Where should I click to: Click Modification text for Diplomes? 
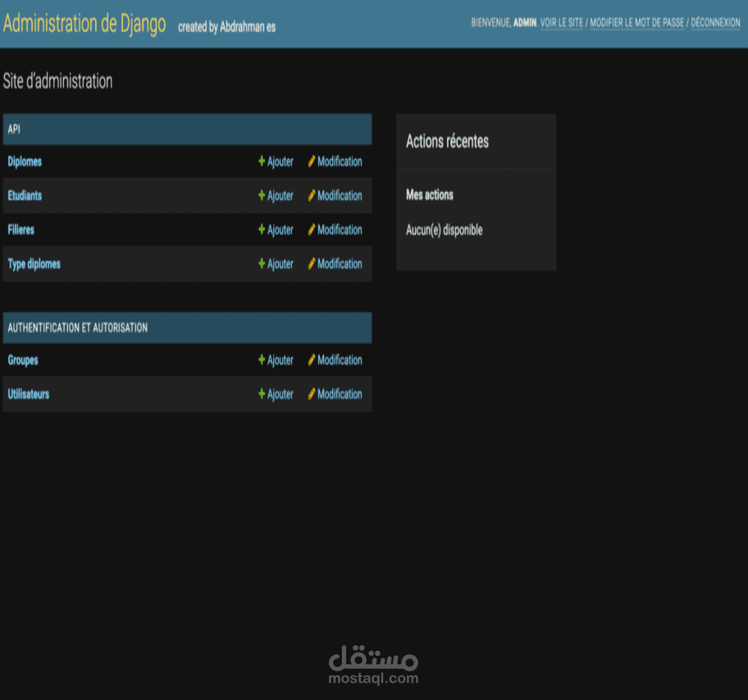[340, 161]
